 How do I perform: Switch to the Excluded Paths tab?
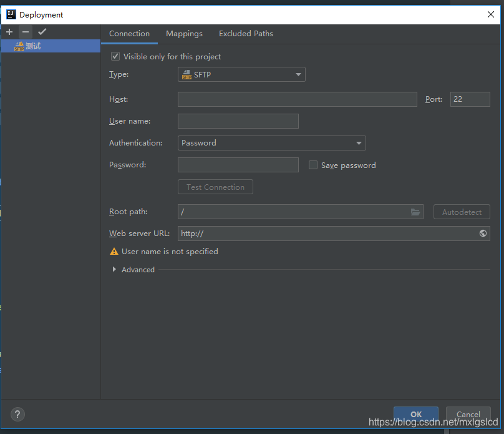click(x=246, y=34)
